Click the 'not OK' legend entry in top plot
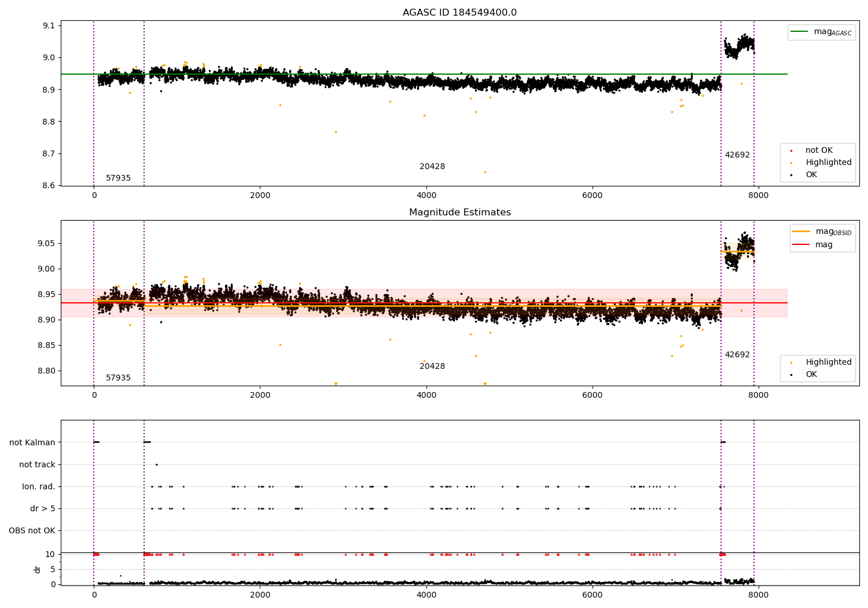Screen dimensions: 868x608 point(819,151)
